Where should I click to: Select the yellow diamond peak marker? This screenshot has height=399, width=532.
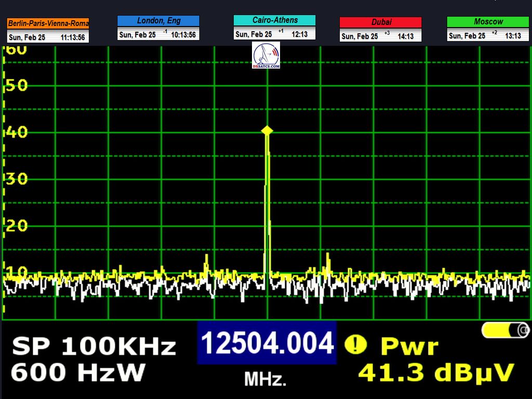(267, 131)
